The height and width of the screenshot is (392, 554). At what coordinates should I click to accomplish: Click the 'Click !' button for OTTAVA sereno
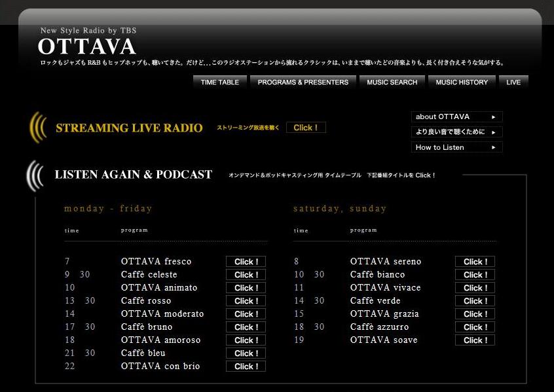click(x=475, y=261)
